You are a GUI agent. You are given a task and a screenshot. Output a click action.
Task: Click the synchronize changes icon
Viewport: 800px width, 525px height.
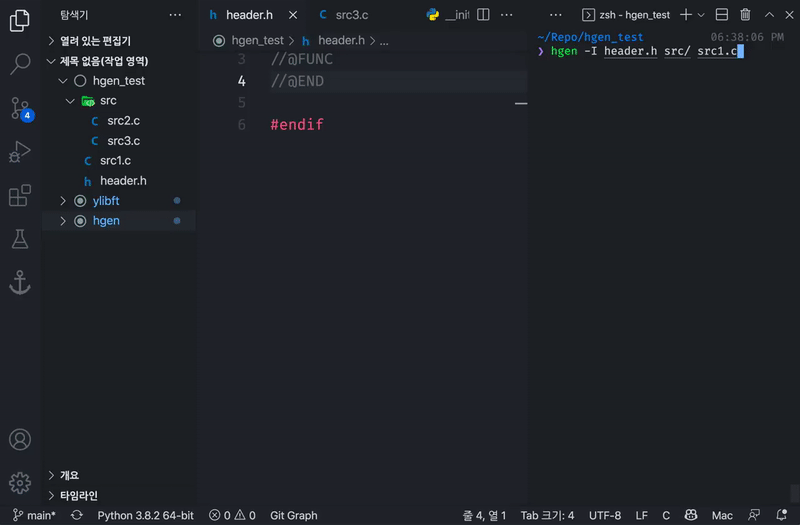tap(77, 515)
